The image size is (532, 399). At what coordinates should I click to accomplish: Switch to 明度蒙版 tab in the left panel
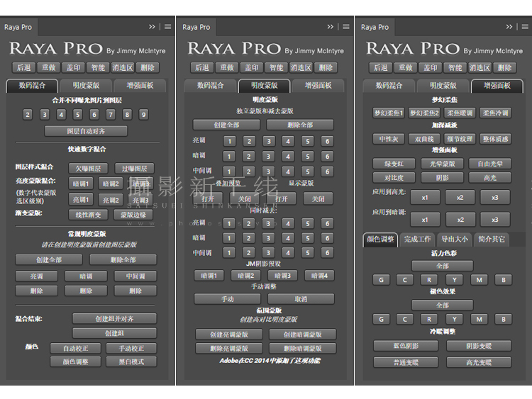[86, 86]
